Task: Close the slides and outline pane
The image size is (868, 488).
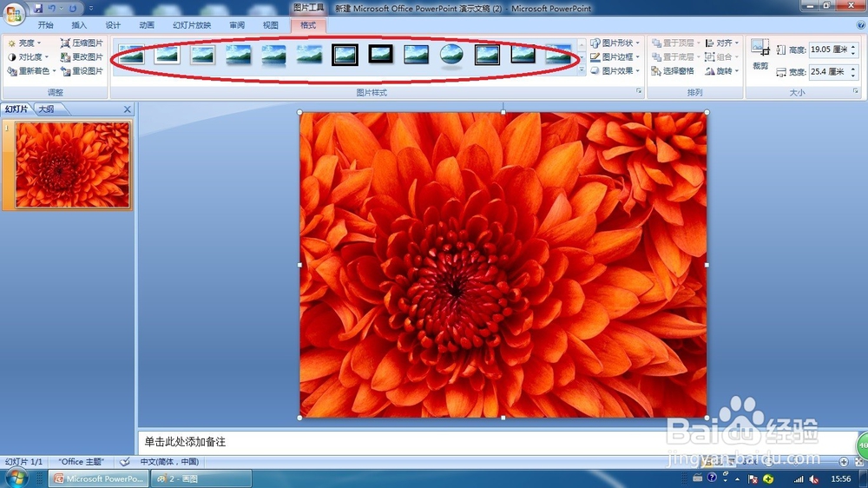Action: click(128, 109)
